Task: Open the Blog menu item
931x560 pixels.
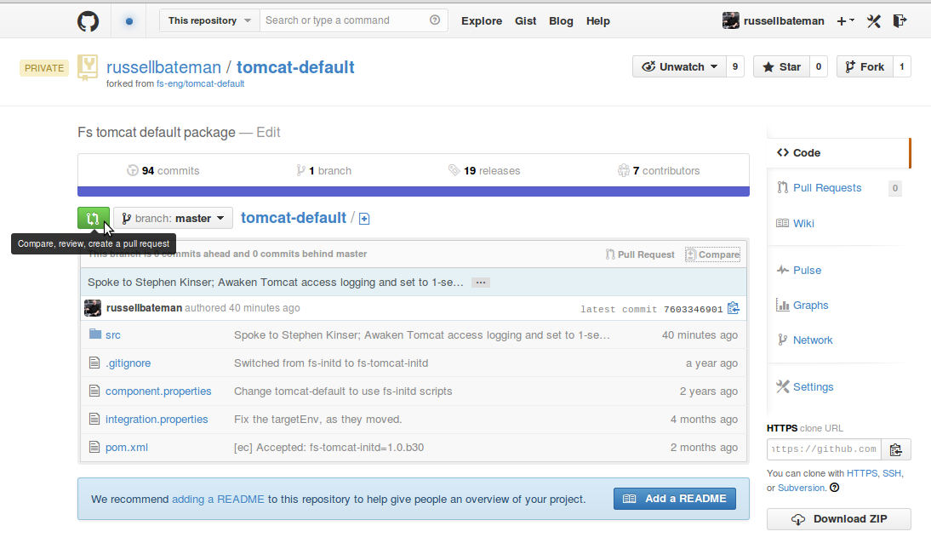Action: tap(561, 20)
